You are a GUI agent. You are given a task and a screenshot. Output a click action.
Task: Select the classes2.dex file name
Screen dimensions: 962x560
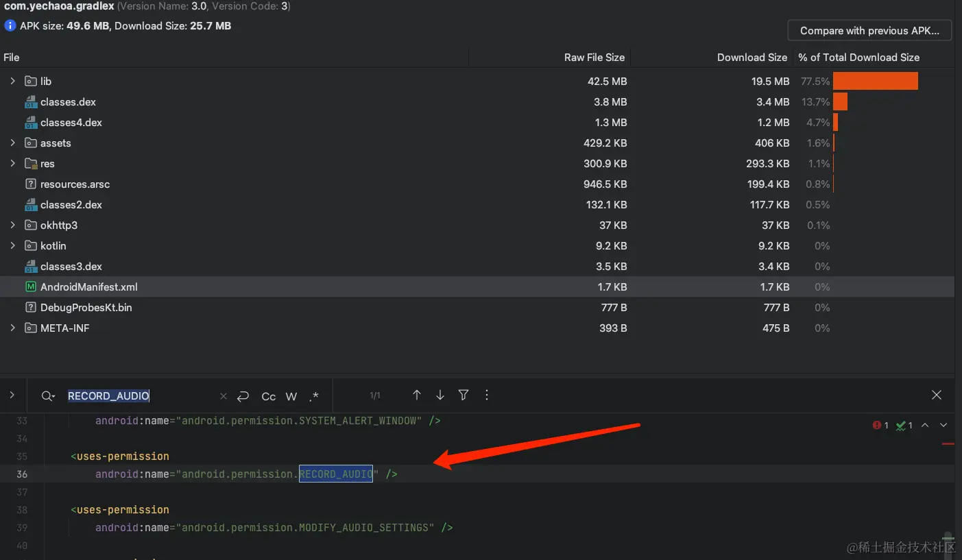[x=71, y=205]
